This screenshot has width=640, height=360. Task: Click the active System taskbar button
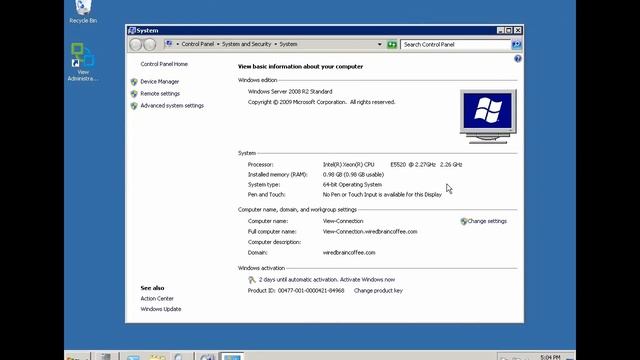click(232, 356)
